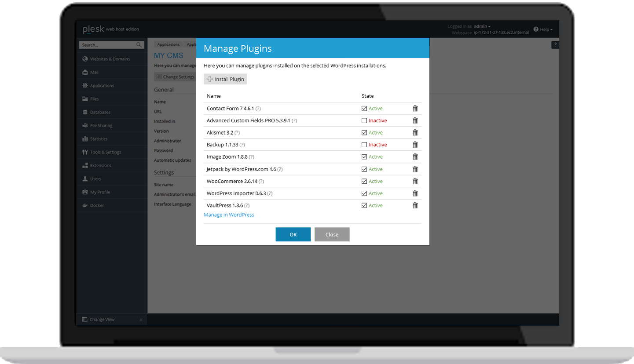Click the Mail envelope icon in sidebar

85,72
